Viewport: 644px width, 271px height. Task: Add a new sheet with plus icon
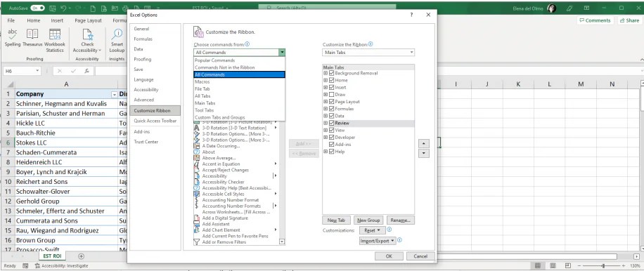[81, 256]
